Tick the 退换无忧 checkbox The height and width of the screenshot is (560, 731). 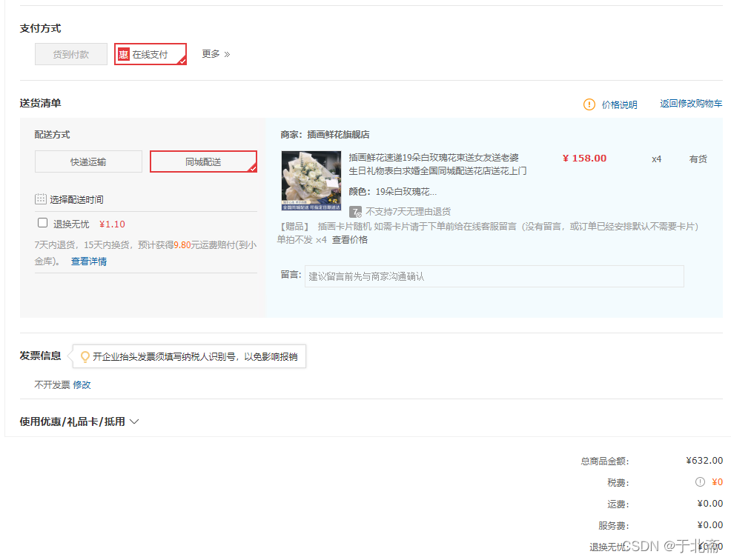point(42,223)
